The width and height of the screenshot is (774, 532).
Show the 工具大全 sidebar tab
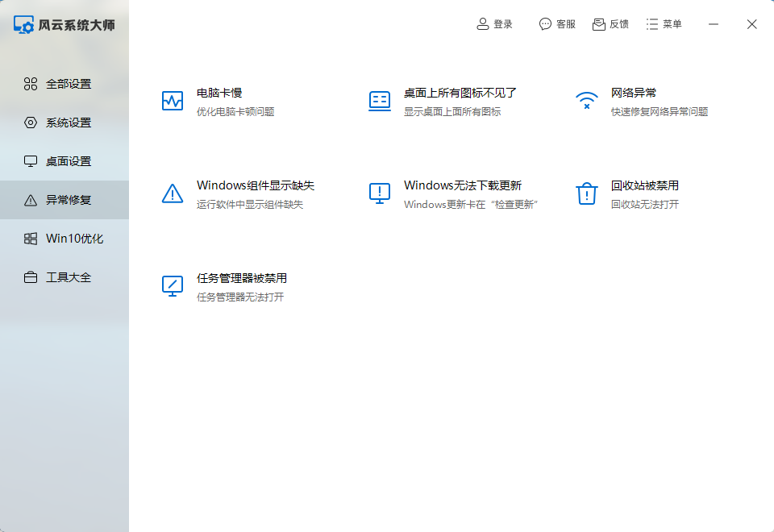[64, 277]
